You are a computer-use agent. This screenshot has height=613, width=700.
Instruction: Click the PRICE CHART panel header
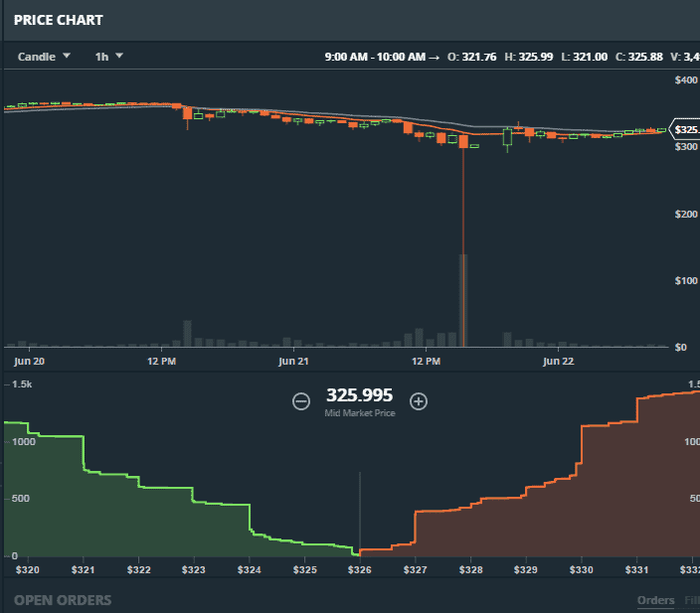(x=59, y=20)
